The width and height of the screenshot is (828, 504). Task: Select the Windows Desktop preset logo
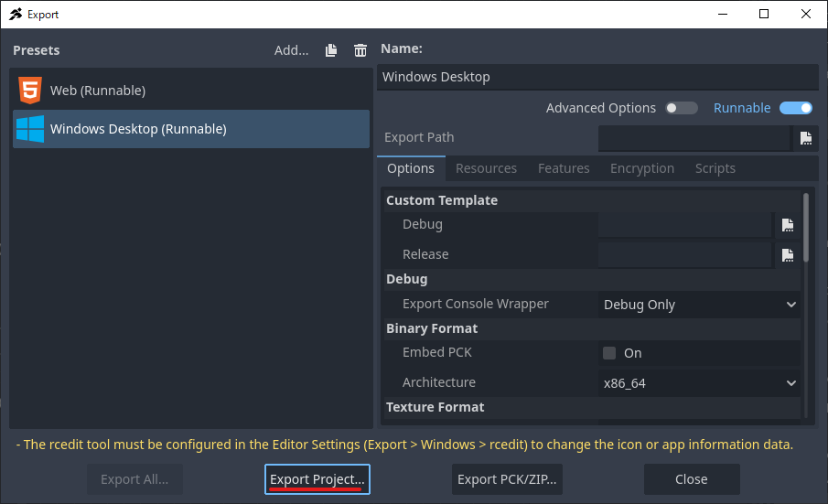[x=30, y=129]
